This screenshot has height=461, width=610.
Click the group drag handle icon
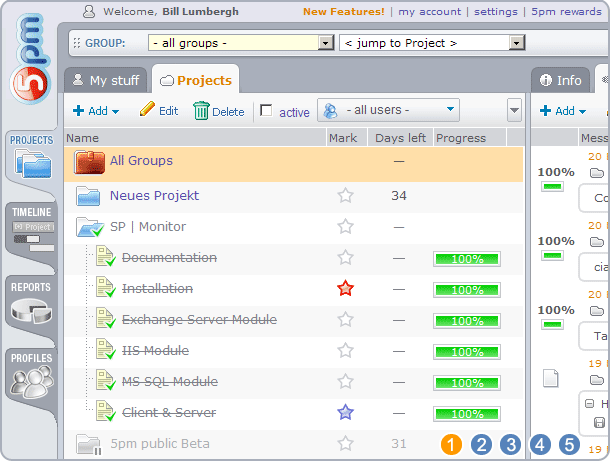click(77, 43)
